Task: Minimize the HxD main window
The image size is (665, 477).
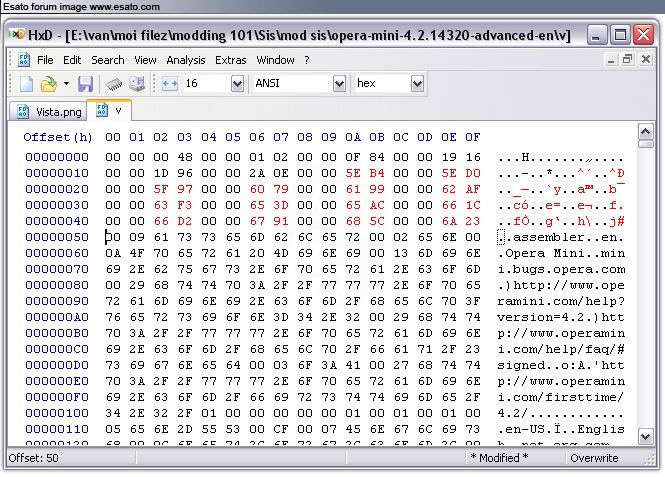Action: [596, 35]
